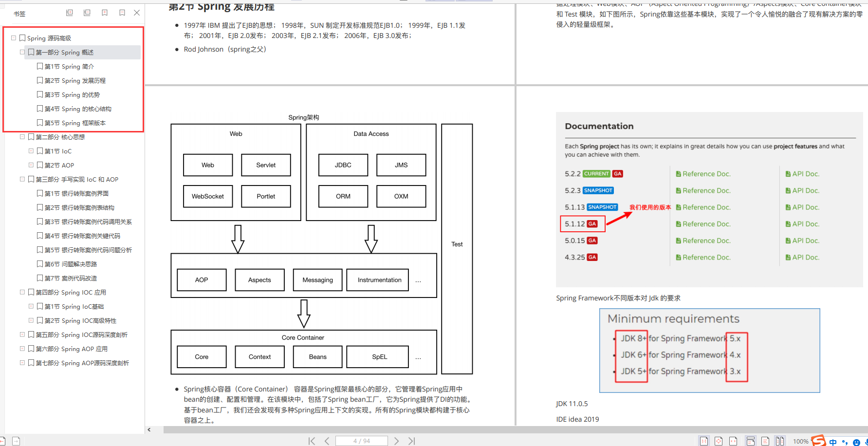Select bookmark 第六部分 Spring AOP 应用
868x446 pixels.
pyautogui.click(x=72, y=349)
